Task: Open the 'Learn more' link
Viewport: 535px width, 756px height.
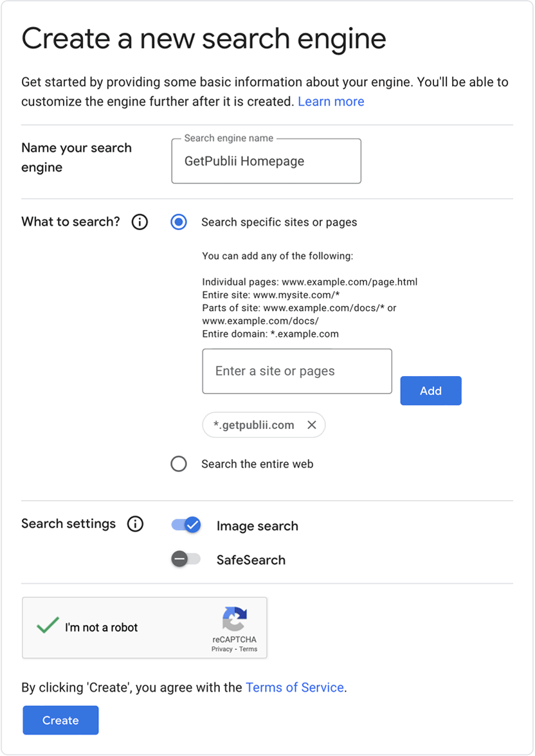Action: 331,102
